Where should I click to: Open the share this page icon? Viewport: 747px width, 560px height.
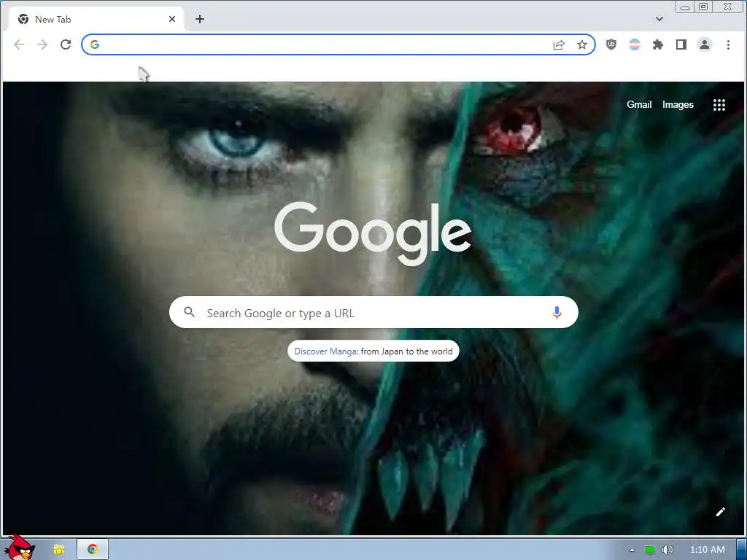point(559,44)
